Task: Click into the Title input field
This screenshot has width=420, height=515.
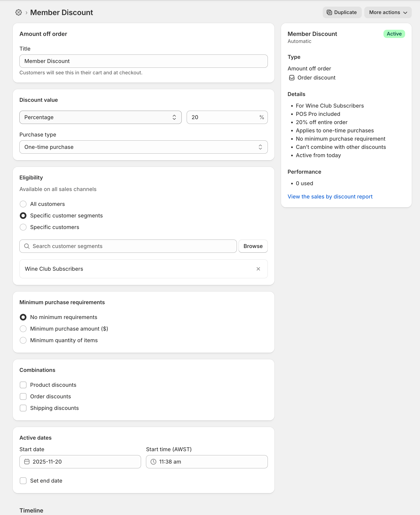Action: coord(143,61)
